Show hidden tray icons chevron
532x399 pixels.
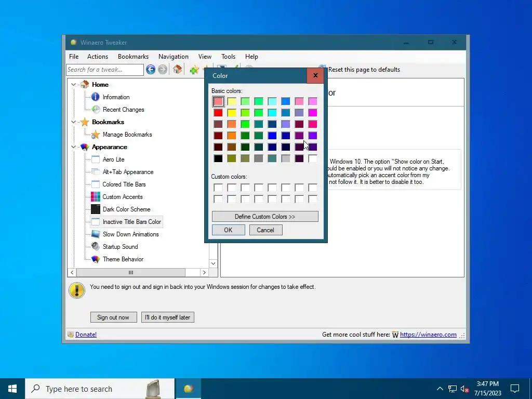[x=440, y=389]
